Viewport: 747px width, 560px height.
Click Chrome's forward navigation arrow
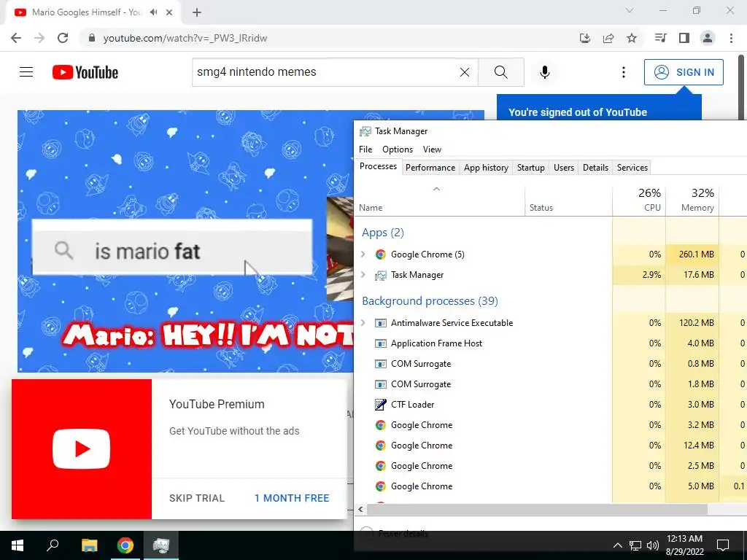tap(39, 38)
